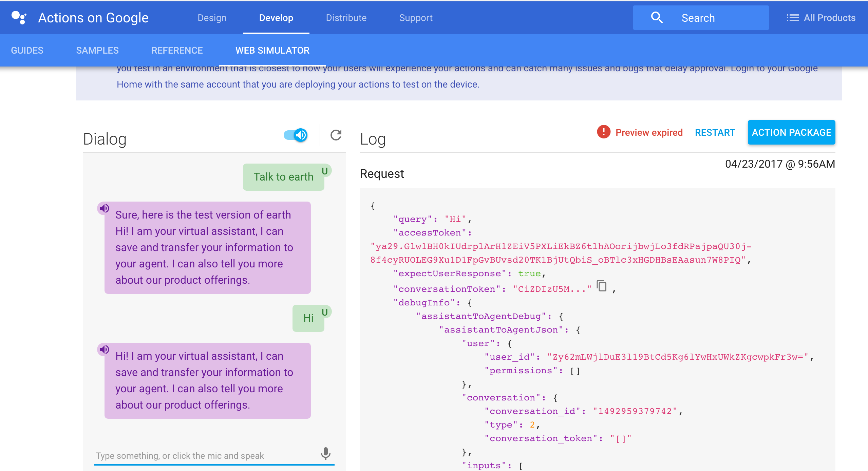Click the Actions on Google logo icon
The width and height of the screenshot is (868, 471).
[x=19, y=18]
